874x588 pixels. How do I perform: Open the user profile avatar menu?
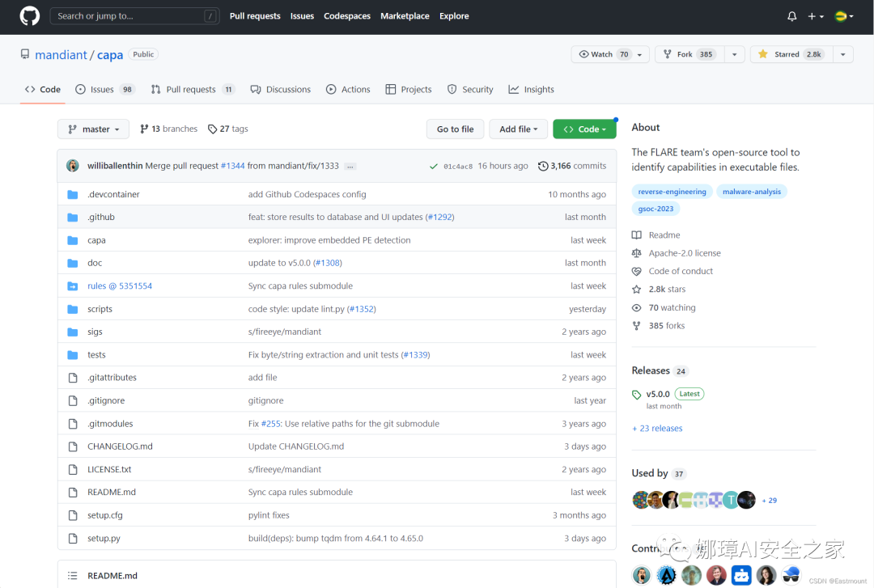844,16
